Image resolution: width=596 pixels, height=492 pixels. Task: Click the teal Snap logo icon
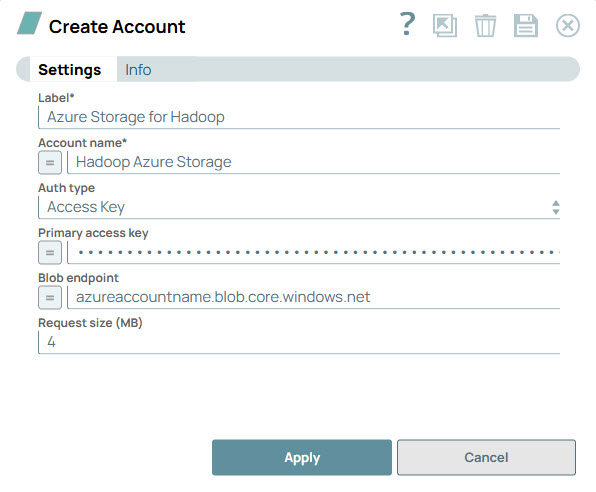[x=30, y=23]
